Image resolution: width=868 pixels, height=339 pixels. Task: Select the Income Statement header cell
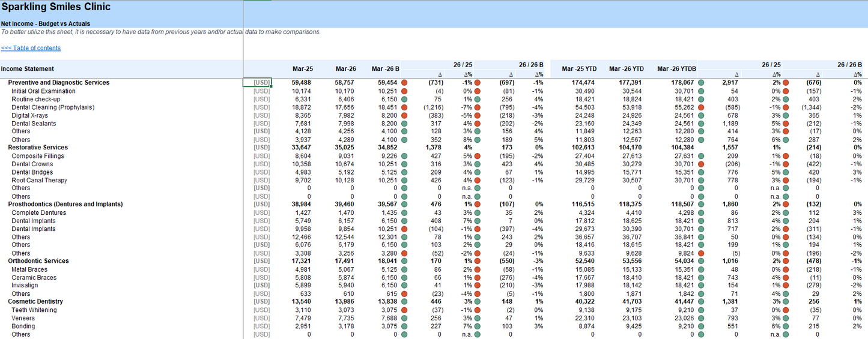(x=28, y=69)
